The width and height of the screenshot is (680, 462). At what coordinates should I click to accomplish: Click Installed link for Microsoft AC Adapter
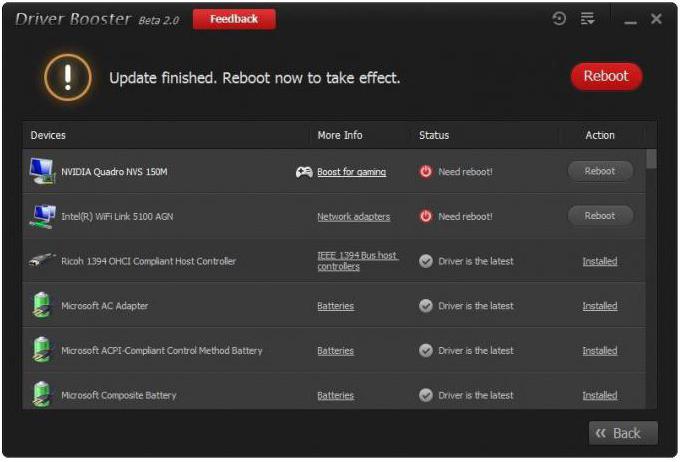(x=600, y=306)
